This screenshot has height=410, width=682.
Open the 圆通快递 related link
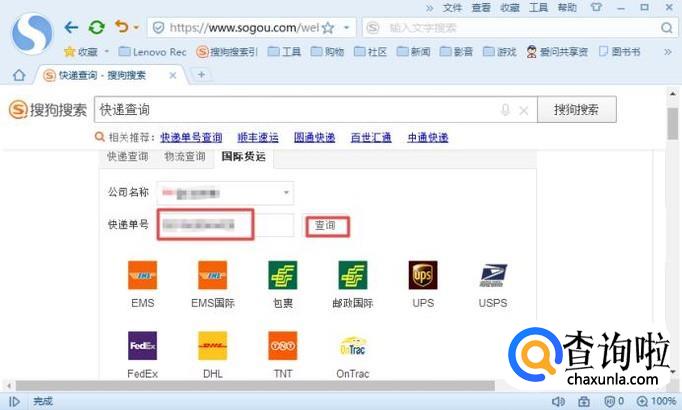[314, 137]
